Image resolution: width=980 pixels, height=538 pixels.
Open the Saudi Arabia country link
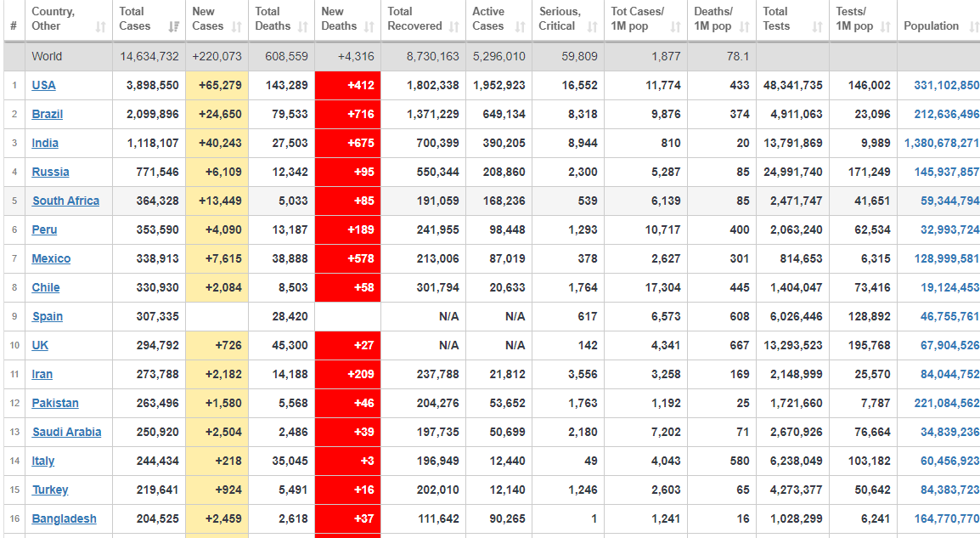[x=66, y=432]
